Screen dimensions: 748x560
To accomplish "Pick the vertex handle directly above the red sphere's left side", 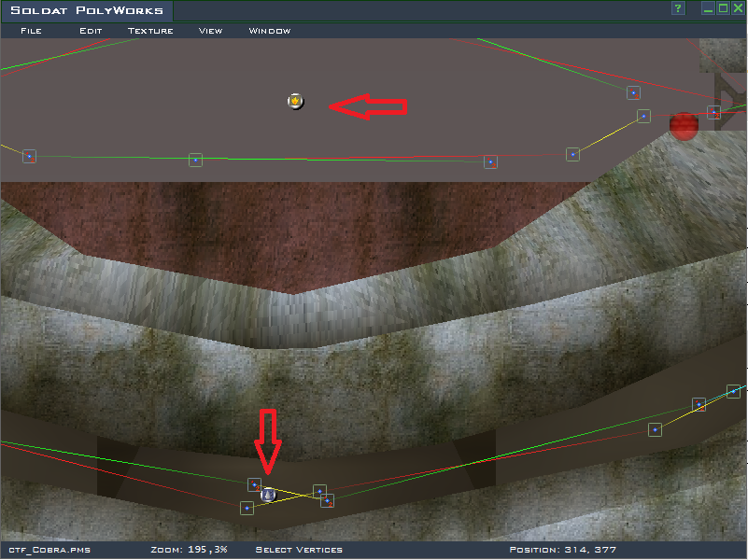I will pyautogui.click(x=644, y=117).
